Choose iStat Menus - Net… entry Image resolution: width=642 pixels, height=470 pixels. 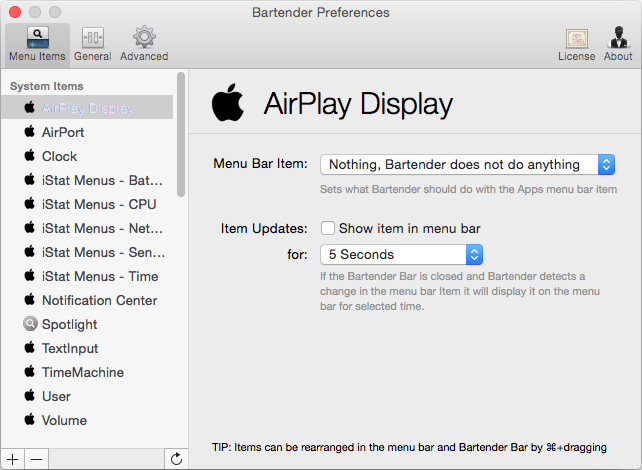coord(87,228)
